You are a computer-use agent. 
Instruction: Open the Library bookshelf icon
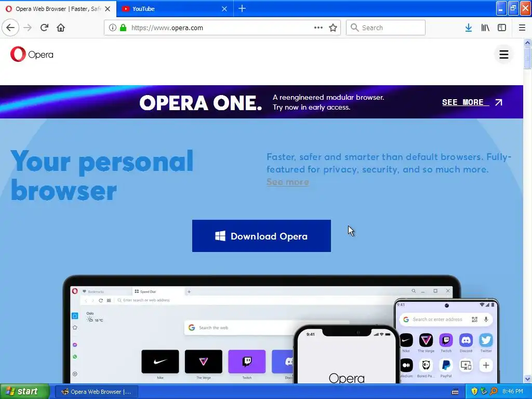click(485, 28)
